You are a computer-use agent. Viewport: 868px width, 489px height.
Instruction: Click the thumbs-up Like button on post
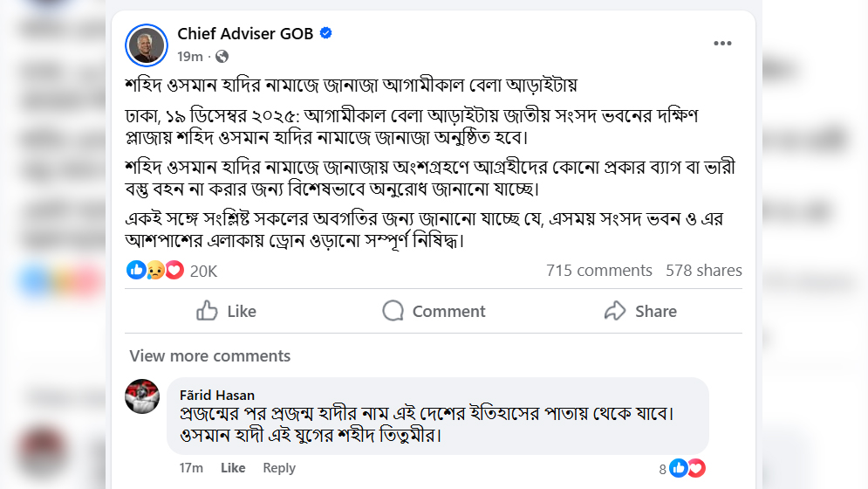coord(226,311)
